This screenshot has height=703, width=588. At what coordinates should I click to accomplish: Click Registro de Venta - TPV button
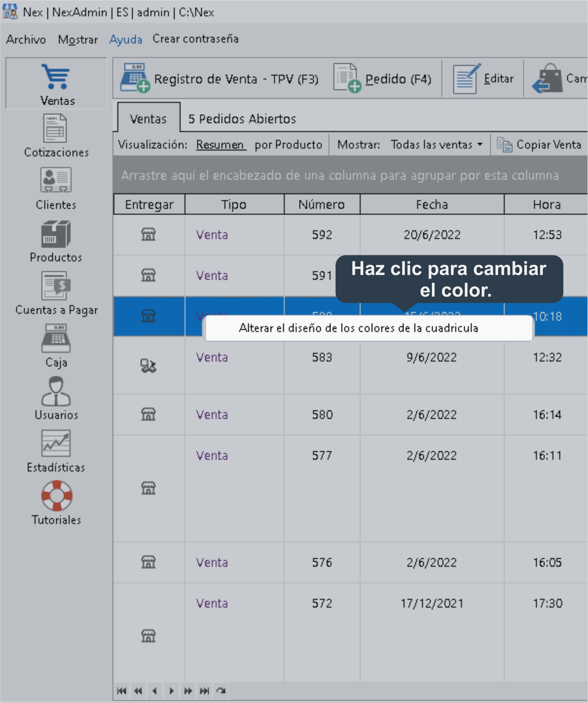(219, 79)
